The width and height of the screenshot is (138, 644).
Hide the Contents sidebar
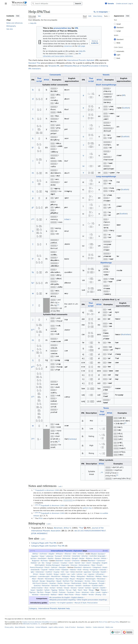[18, 16]
